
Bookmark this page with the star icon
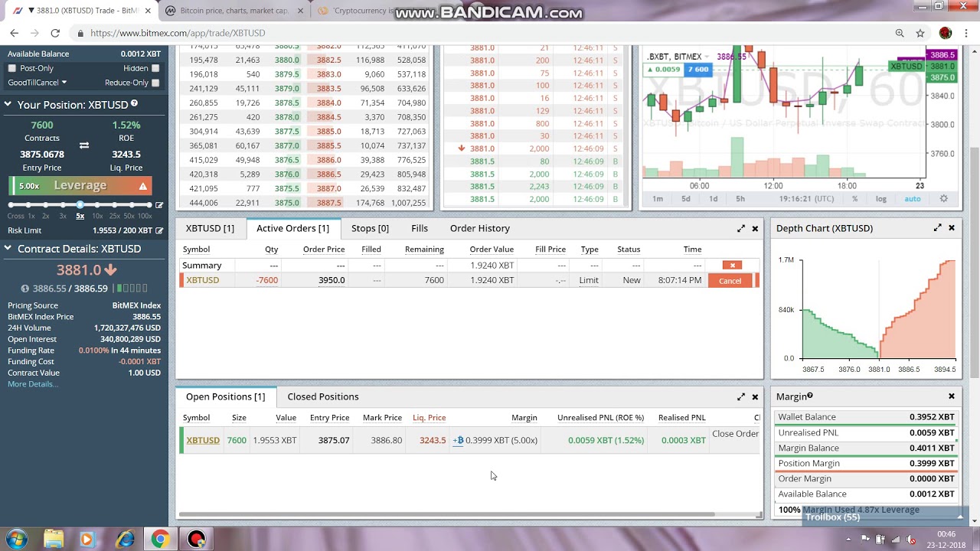(920, 33)
